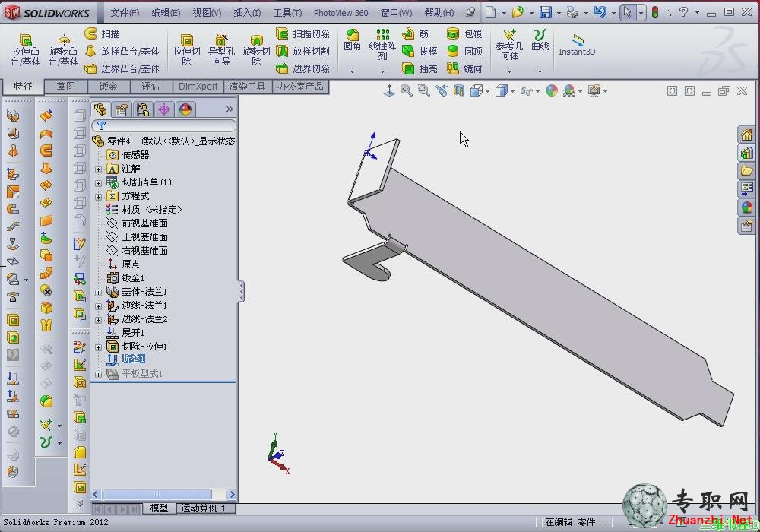Select the Hem sheet metal tool
Image resolution: width=760 pixels, height=532 pixels.
(13, 209)
